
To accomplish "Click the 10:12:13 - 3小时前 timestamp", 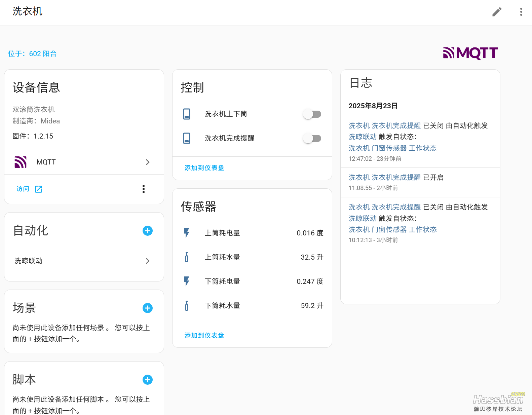I will 373,240.
